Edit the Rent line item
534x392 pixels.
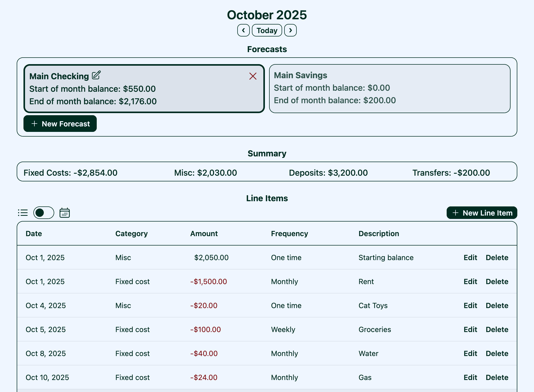470,281
